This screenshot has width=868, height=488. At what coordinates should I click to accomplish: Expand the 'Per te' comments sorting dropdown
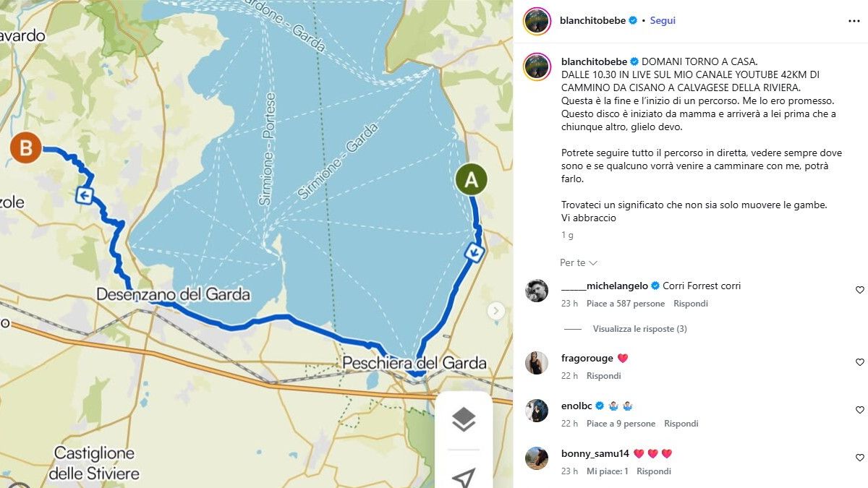pos(579,262)
